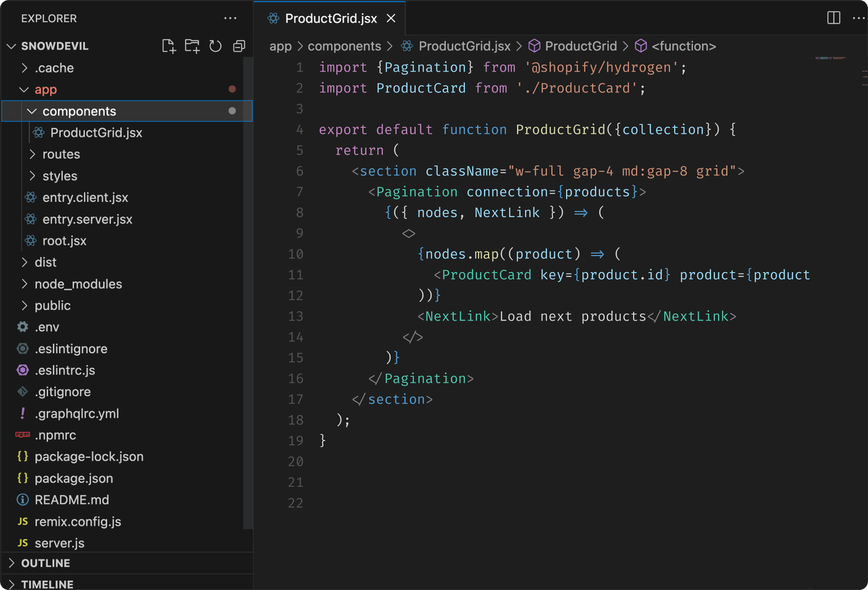The height and width of the screenshot is (590, 868).
Task: Click 'Load next products' text in code
Action: tap(573, 316)
